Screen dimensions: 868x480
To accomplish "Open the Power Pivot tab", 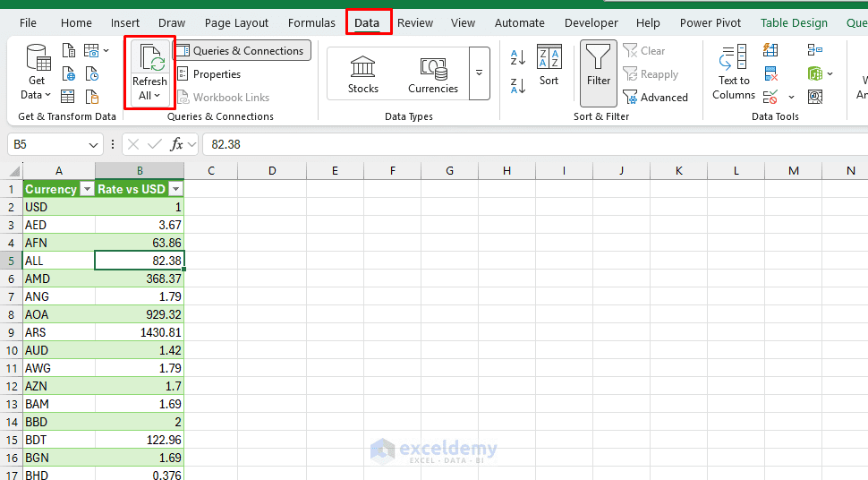I will [711, 22].
